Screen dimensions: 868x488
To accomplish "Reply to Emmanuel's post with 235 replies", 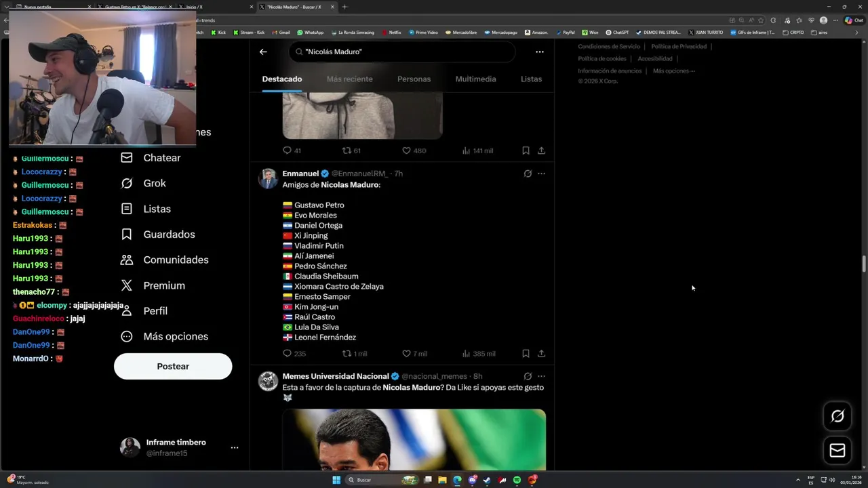I will 294,354.
